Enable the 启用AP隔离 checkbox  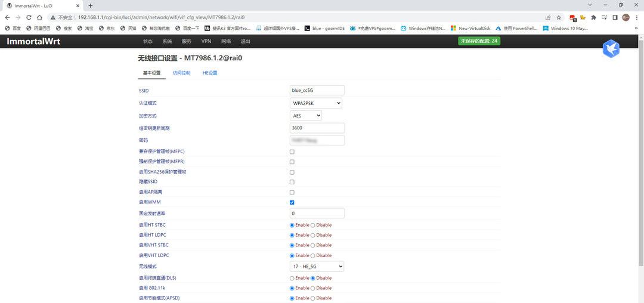tap(292, 192)
